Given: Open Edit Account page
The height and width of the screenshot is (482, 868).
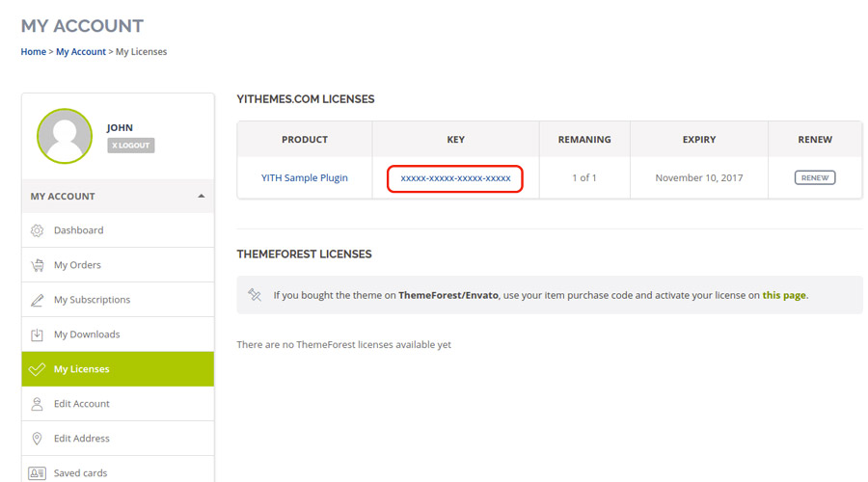Looking at the screenshot, I should pos(118,404).
